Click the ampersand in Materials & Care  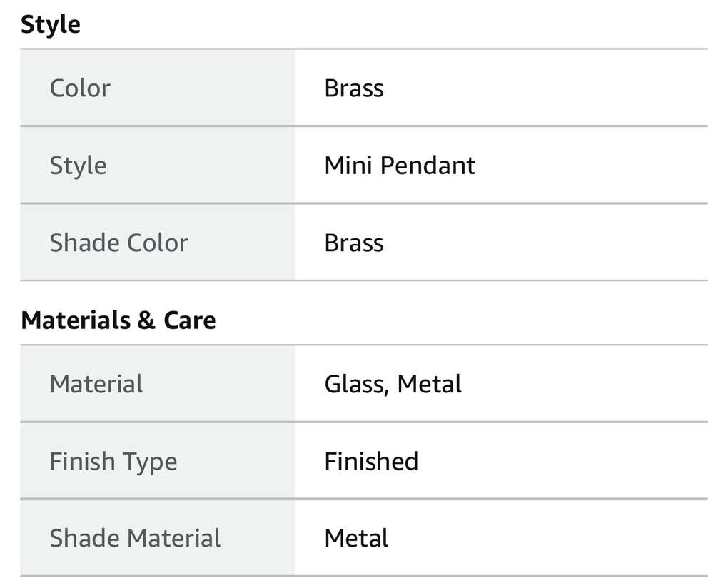point(146,320)
